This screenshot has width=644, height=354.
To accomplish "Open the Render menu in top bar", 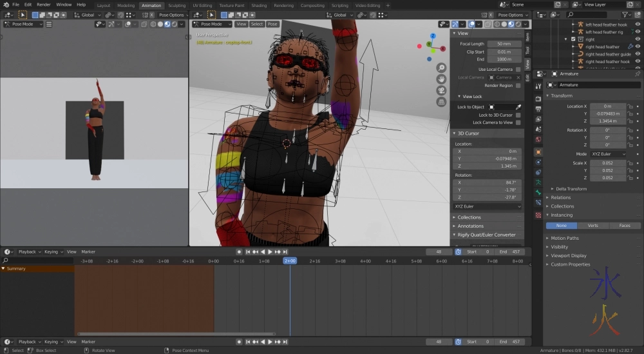I will (x=44, y=5).
